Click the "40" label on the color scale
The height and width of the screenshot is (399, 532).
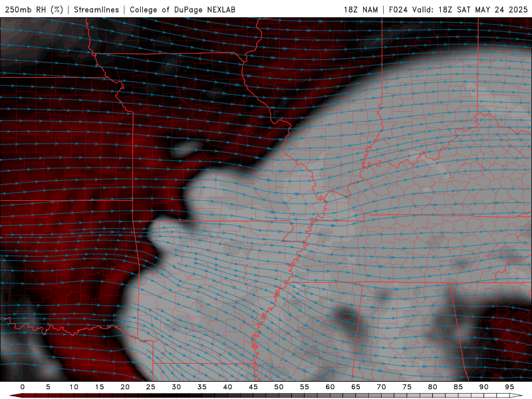coord(227,387)
